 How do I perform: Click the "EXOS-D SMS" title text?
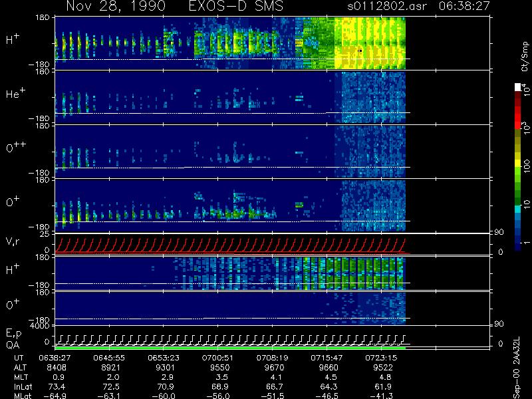pos(236,6)
